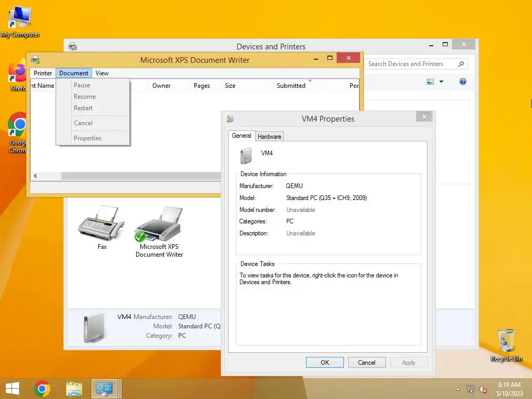Maximize the Devices and Printers window
Image resolution: width=532 pixels, height=399 pixels.
(x=445, y=45)
